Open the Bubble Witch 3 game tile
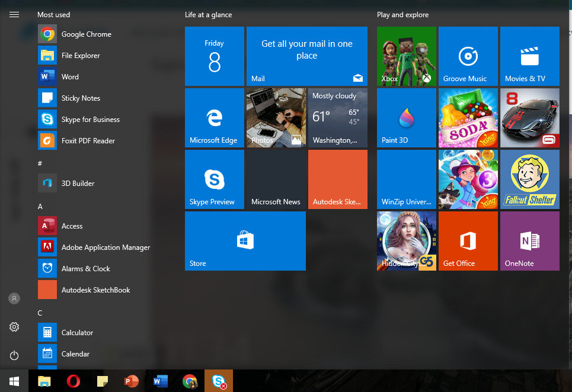The width and height of the screenshot is (572, 392). (x=468, y=179)
